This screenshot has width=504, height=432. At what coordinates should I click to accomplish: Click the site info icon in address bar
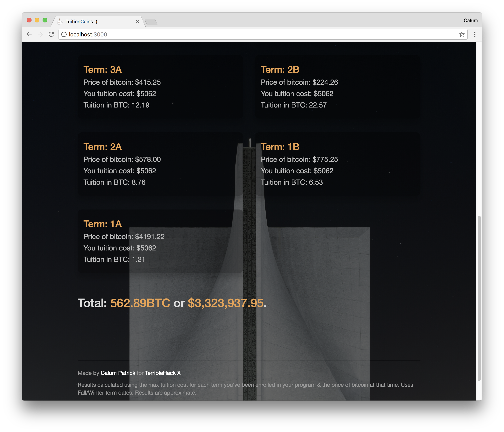[64, 34]
